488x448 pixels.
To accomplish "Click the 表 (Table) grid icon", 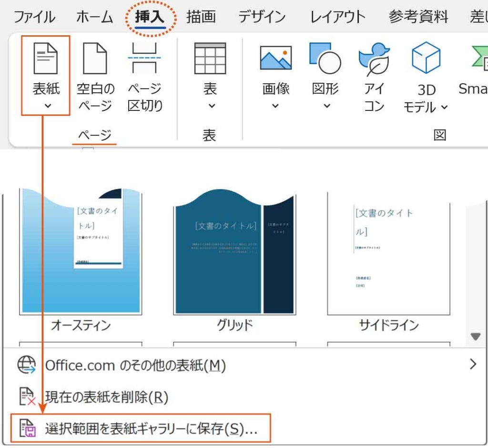I will point(210,59).
